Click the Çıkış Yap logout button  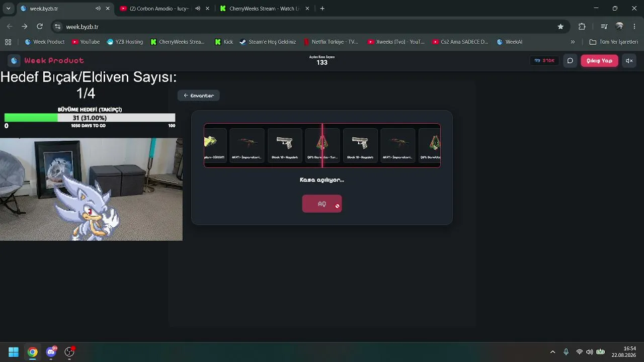click(599, 60)
